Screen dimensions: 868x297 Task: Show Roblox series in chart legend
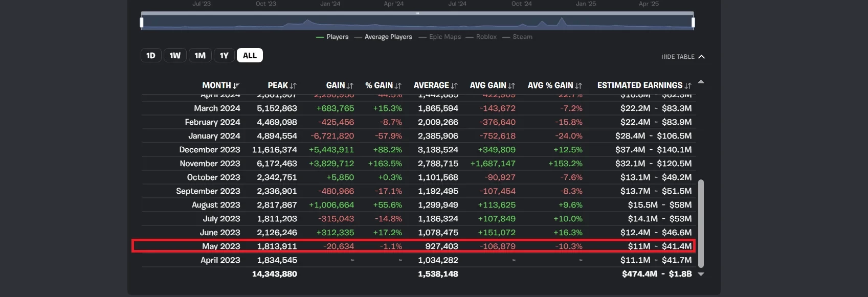pyautogui.click(x=481, y=37)
